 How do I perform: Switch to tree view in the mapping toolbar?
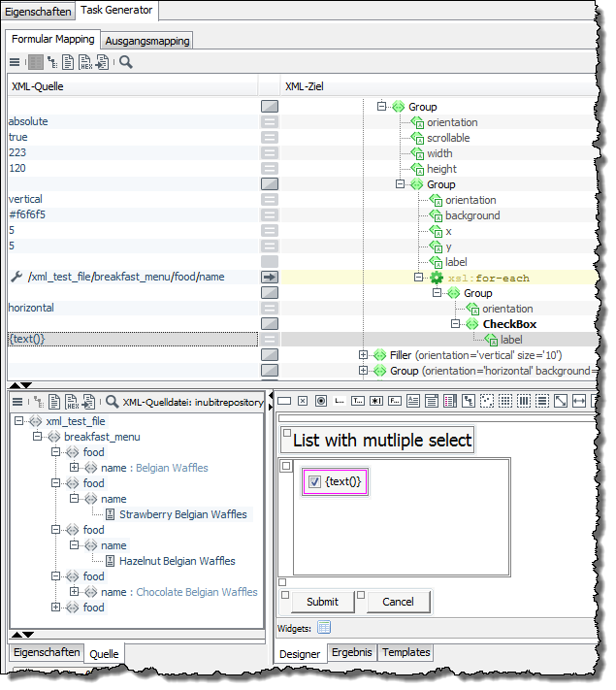(x=52, y=62)
